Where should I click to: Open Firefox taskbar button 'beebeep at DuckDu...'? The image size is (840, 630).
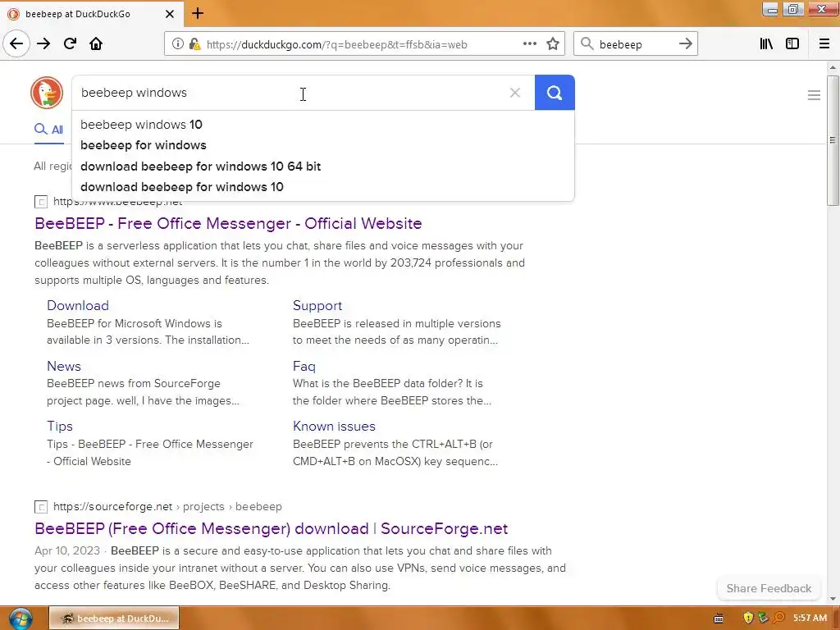pos(114,619)
